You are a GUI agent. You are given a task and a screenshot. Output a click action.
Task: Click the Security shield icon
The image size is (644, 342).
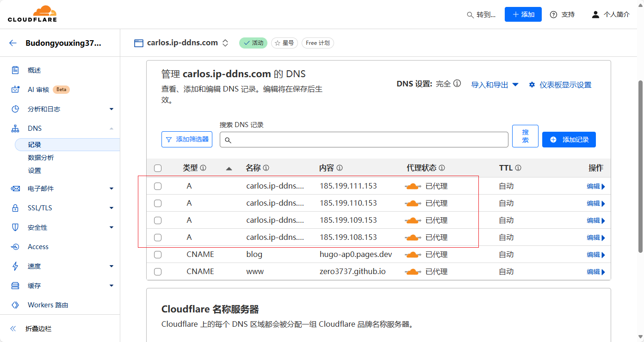point(15,227)
